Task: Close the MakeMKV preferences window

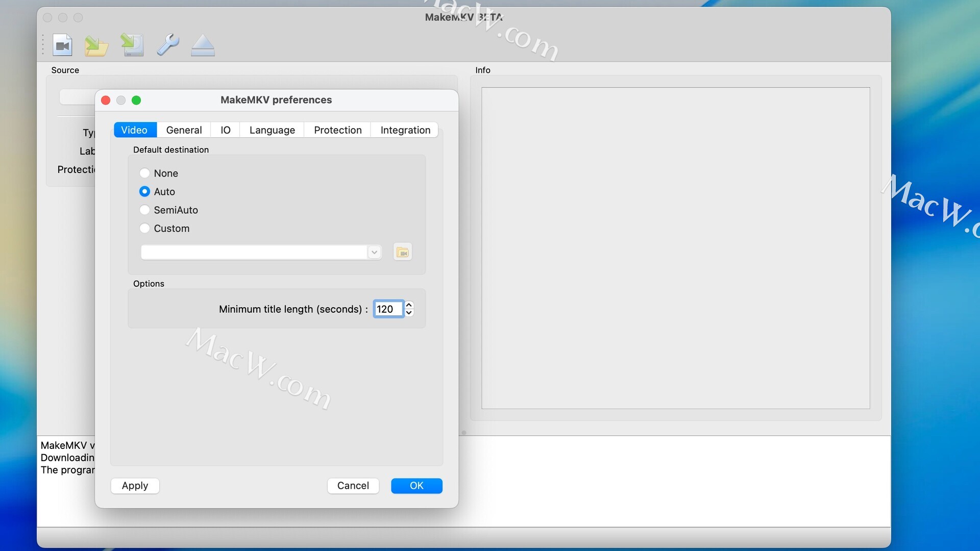Action: (x=106, y=101)
